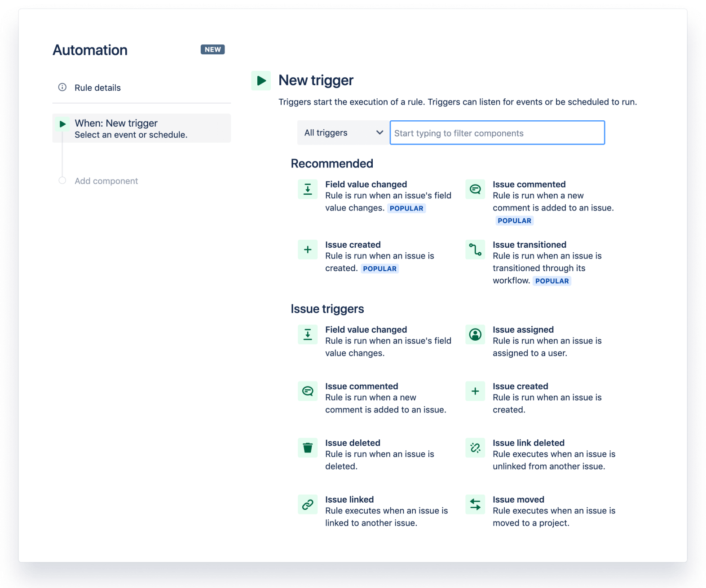
Task: Click the green New trigger play icon
Action: pyautogui.click(x=261, y=81)
